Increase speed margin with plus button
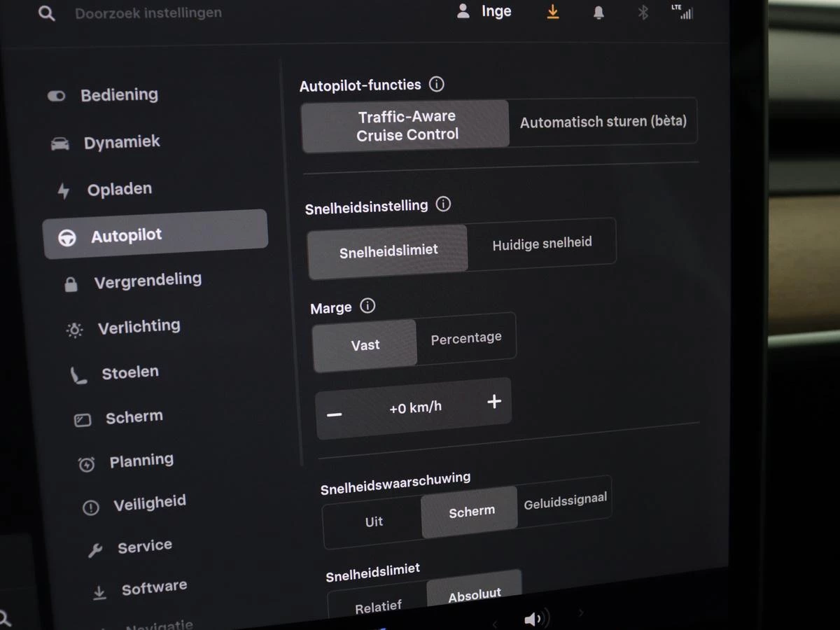The width and height of the screenshot is (840, 630). tap(494, 401)
